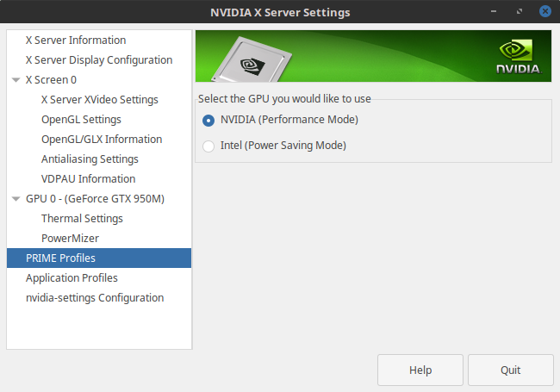The height and width of the screenshot is (392, 560).
Task: Go to X Server XVideo Settings
Action: (100, 100)
